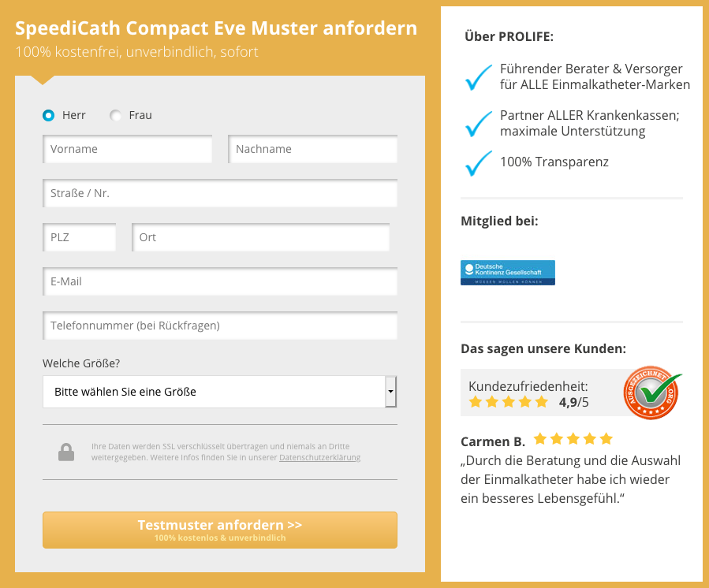The image size is (709, 588).
Task: Open the Datenschutzerklärung link
Action: click(x=319, y=457)
